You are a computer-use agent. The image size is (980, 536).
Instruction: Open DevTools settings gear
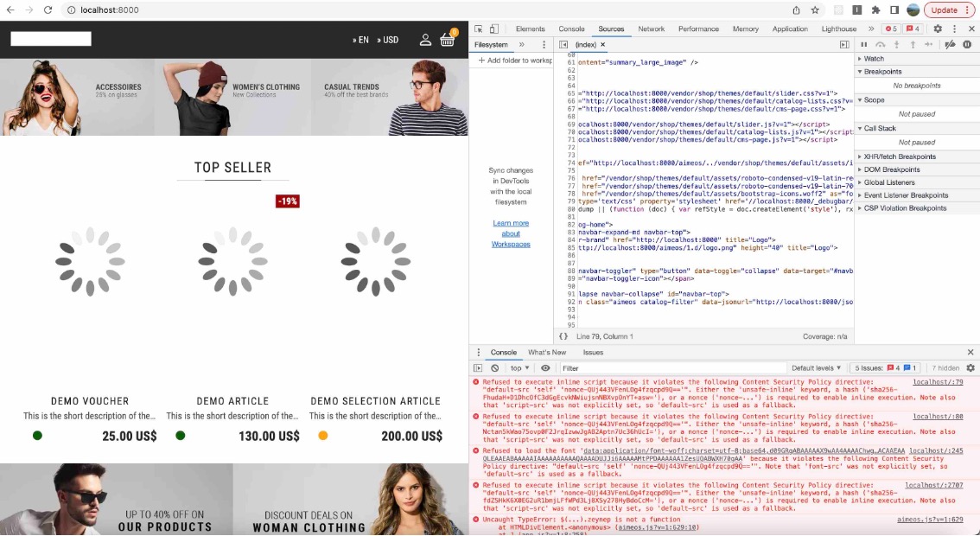[938, 29]
